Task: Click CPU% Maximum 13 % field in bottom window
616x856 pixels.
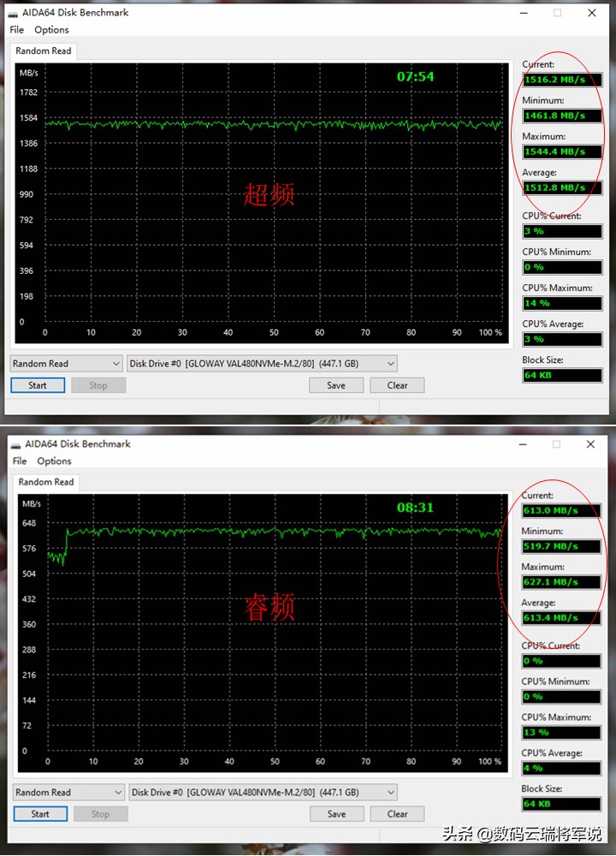Action: coord(561,733)
